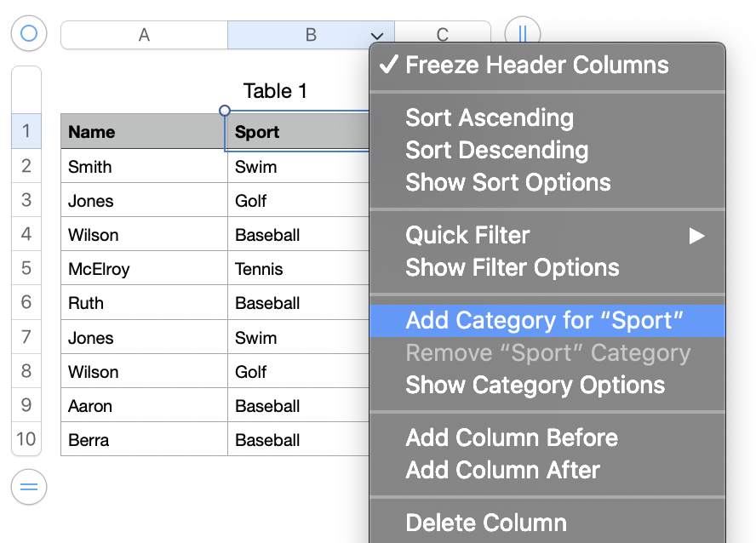Open column B dropdown arrow

click(377, 36)
